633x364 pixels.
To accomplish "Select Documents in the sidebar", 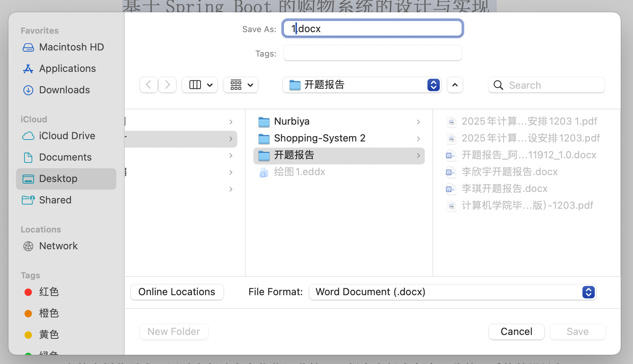I will pos(65,157).
